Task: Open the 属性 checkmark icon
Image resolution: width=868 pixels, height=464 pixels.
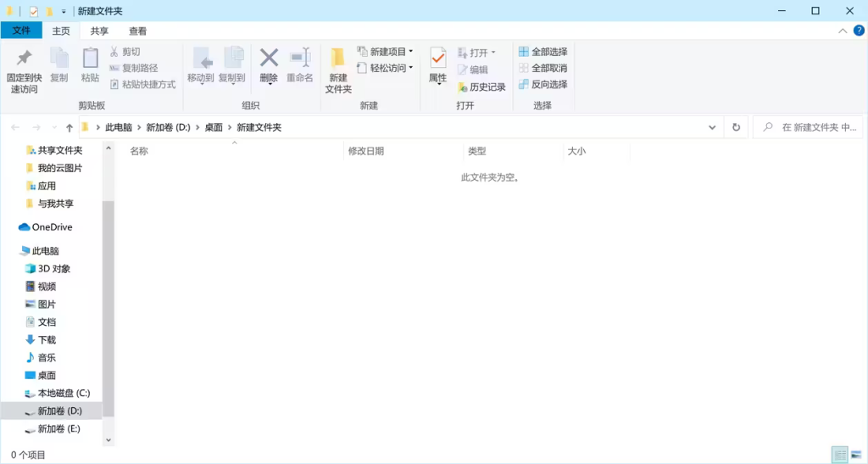Action: (438, 58)
